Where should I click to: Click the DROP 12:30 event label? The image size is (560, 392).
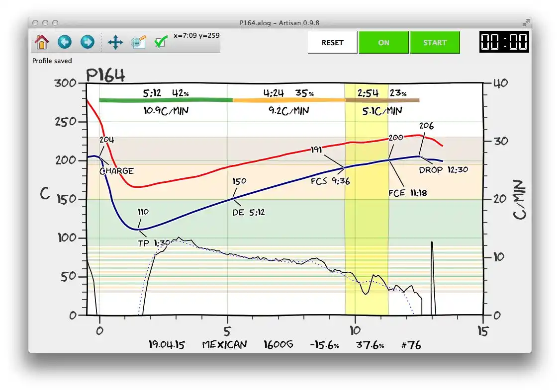point(443,170)
